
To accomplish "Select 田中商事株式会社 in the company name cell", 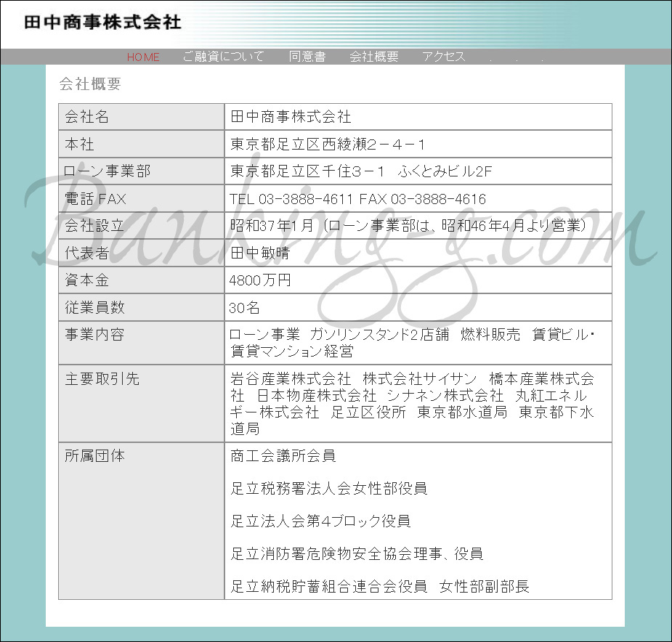I will (x=291, y=117).
